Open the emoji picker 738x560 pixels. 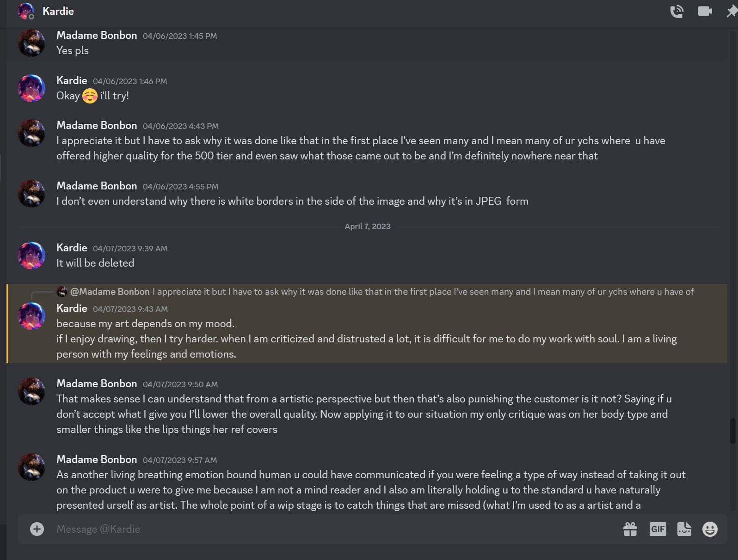(710, 529)
